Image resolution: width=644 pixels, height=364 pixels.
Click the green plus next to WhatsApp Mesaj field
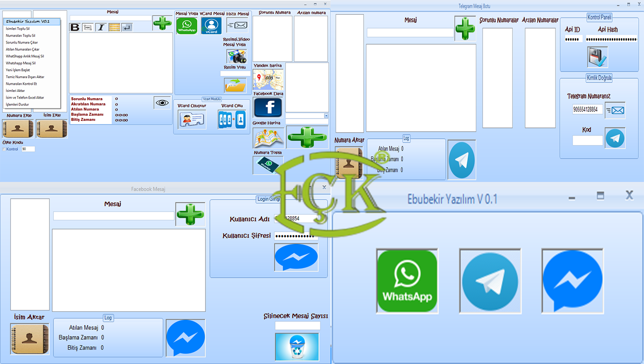162,23
